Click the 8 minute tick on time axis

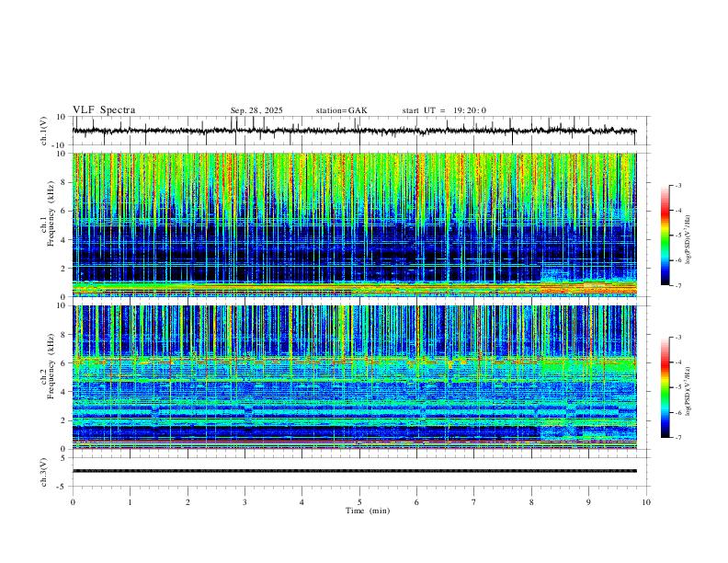pos(531,502)
